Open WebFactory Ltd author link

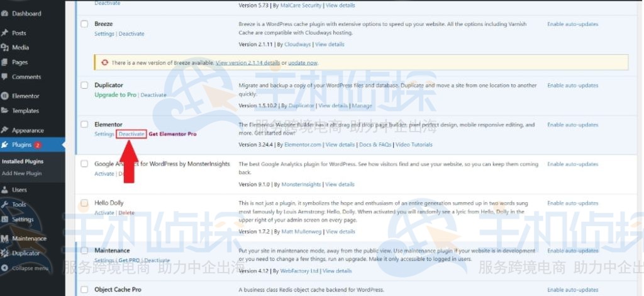(299, 271)
